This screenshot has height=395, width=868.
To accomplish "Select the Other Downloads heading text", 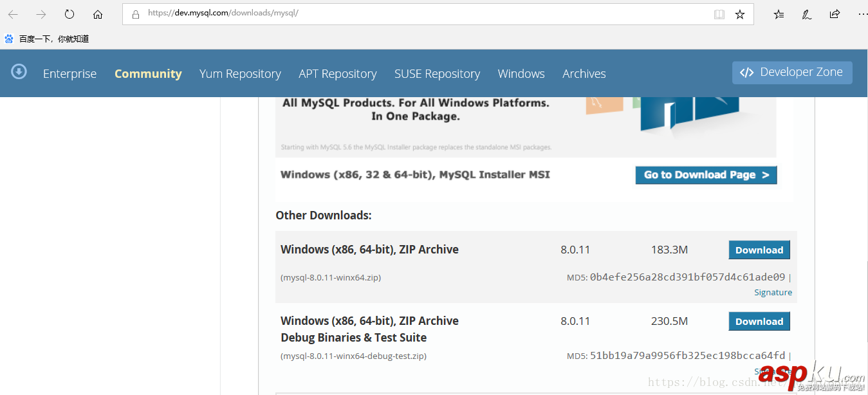I will 324,216.
